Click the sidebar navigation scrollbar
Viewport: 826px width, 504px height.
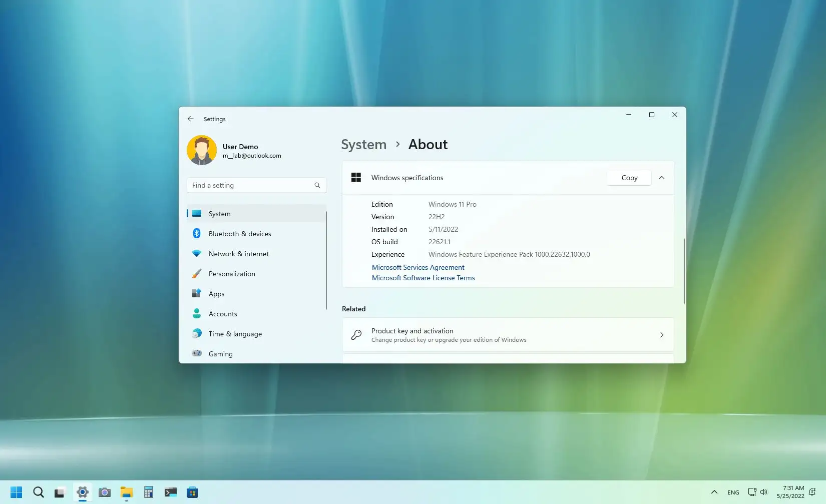[326, 260]
